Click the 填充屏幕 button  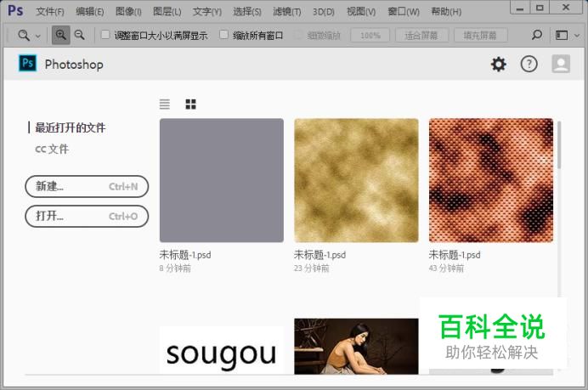point(480,36)
